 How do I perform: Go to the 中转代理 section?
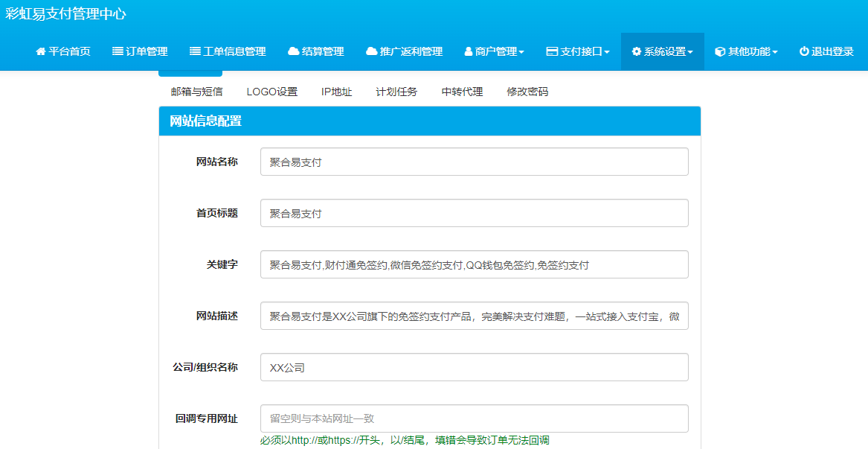(462, 92)
